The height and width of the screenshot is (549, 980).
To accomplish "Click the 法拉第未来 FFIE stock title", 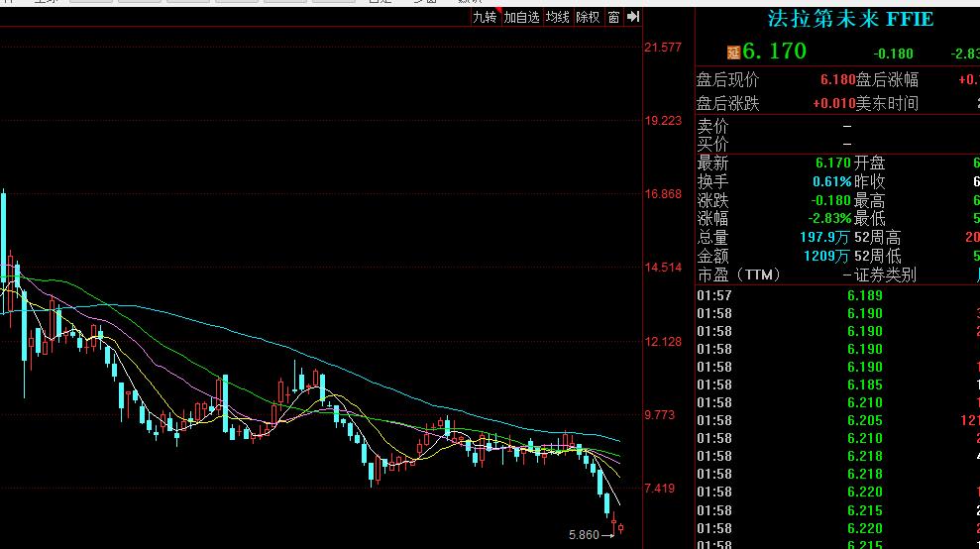I will click(850, 19).
